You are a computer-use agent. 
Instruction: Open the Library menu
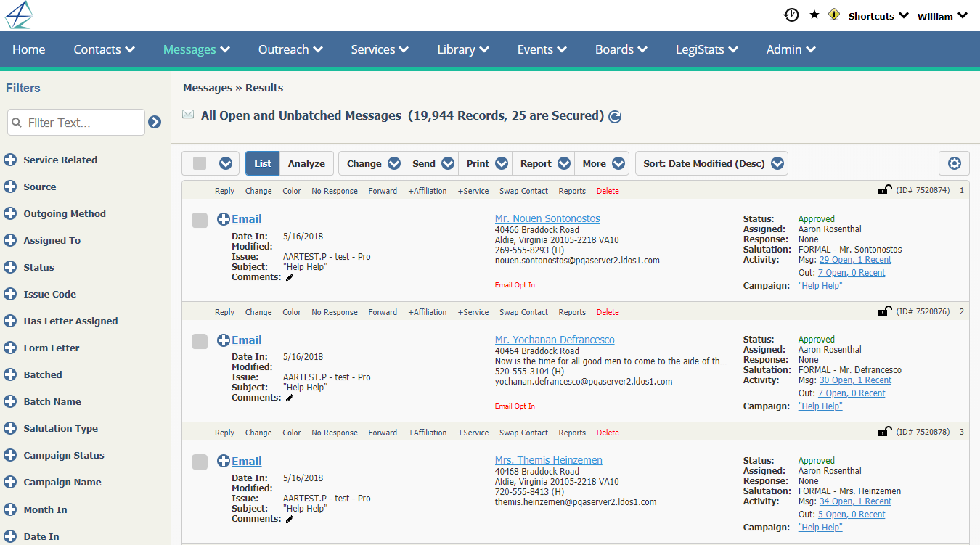[463, 49]
